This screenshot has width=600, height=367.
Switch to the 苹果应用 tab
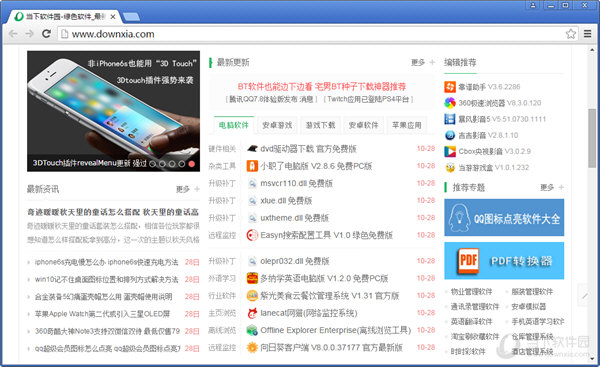(x=407, y=125)
